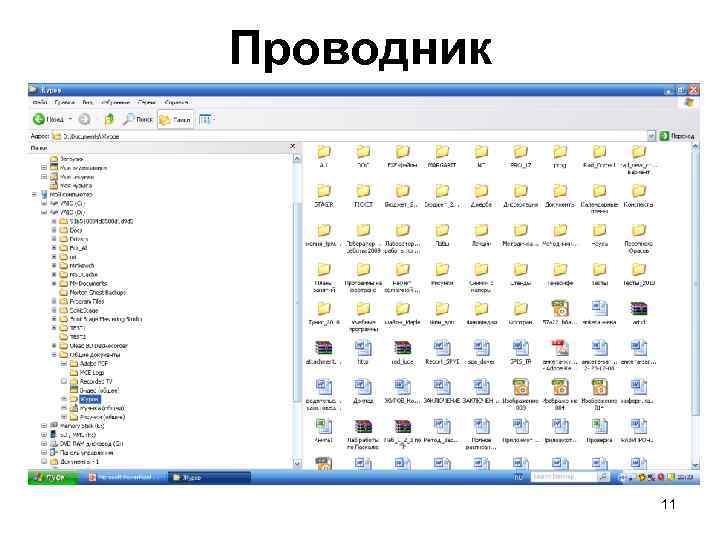The height and width of the screenshot is (540, 720).
Task: Select the Мой компьютер icon
Action: pyautogui.click(x=44, y=195)
